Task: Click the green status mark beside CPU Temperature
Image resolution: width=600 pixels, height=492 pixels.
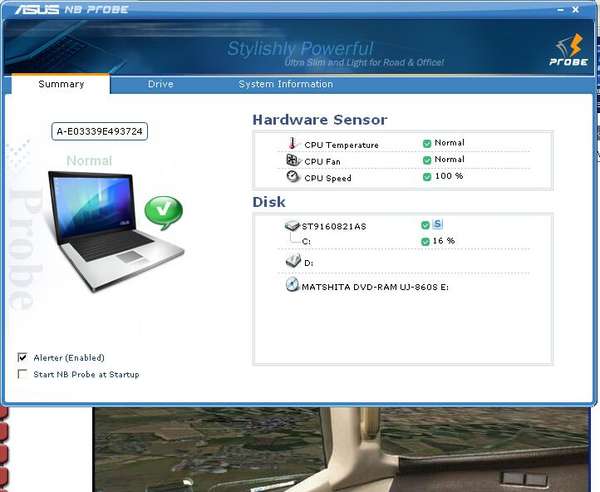Action: point(427,143)
